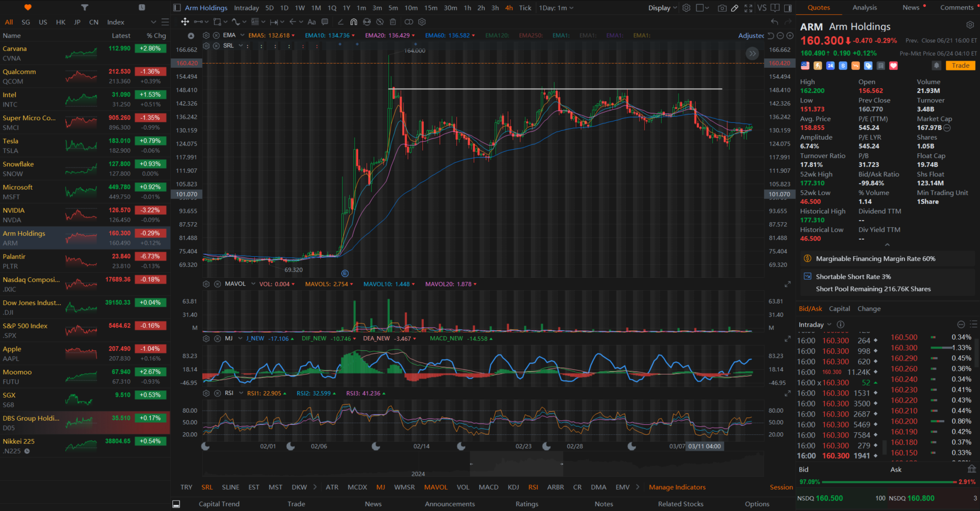Collapse quote details with up chevron

pos(887,245)
